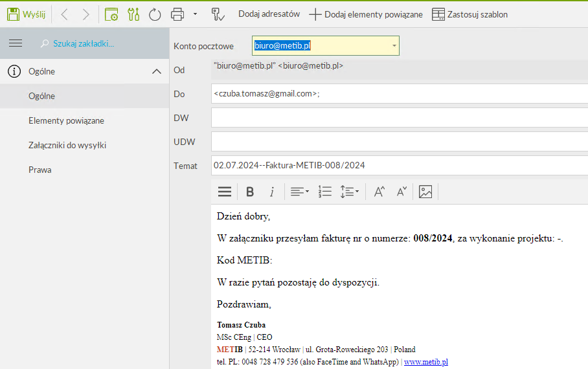Click 'Kod METIB:' line in message
Viewport: 588px width, 369px height.
coord(245,260)
